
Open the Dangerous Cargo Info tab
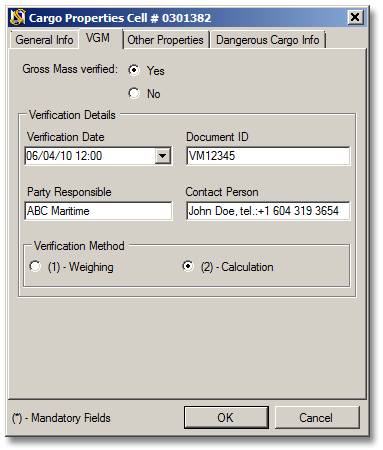pyautogui.click(x=268, y=40)
